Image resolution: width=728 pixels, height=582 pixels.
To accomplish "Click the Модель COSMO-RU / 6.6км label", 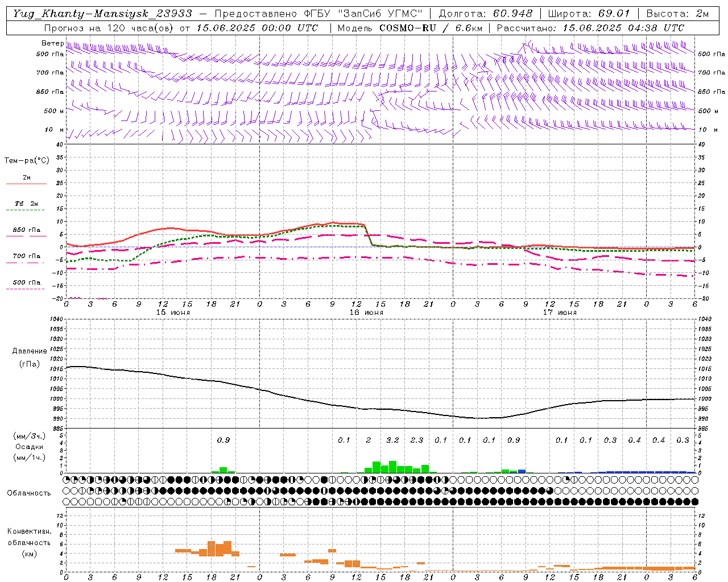I will tap(409, 28).
